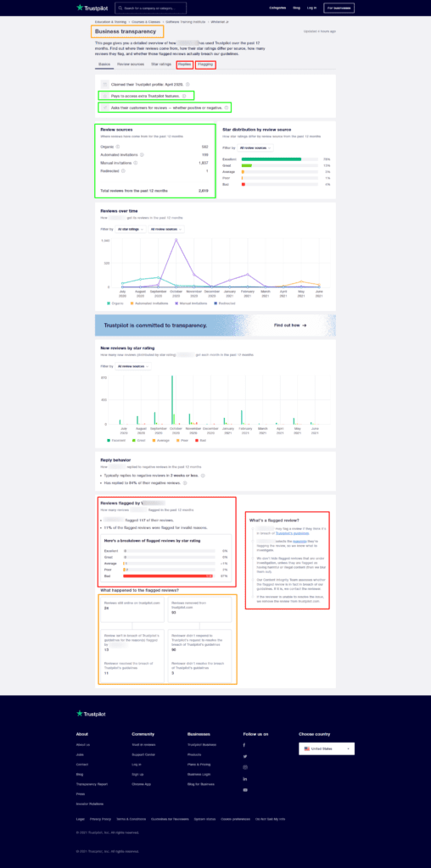This screenshot has width=431, height=868.
Task: Click the Trustpilot logo in the header
Action: (x=90, y=8)
